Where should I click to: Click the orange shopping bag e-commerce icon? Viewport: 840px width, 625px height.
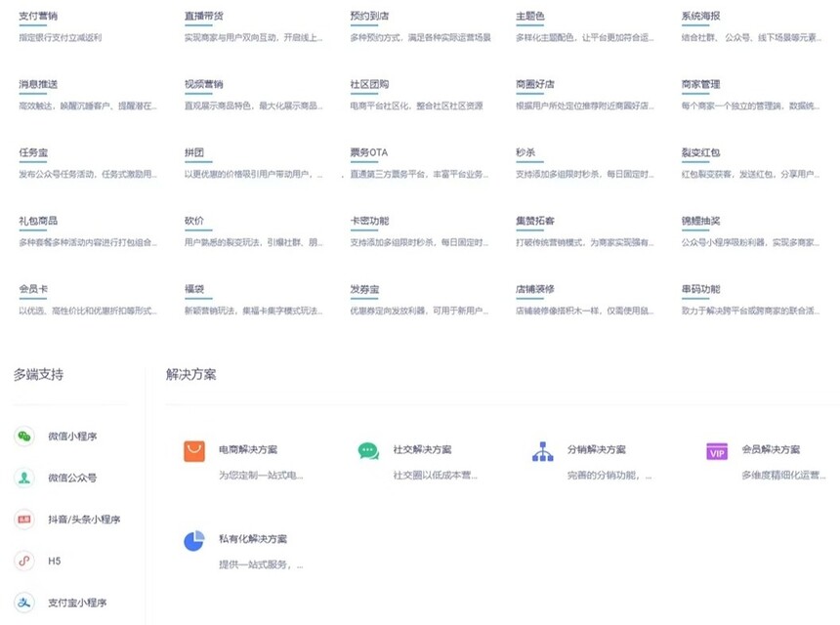click(x=194, y=450)
